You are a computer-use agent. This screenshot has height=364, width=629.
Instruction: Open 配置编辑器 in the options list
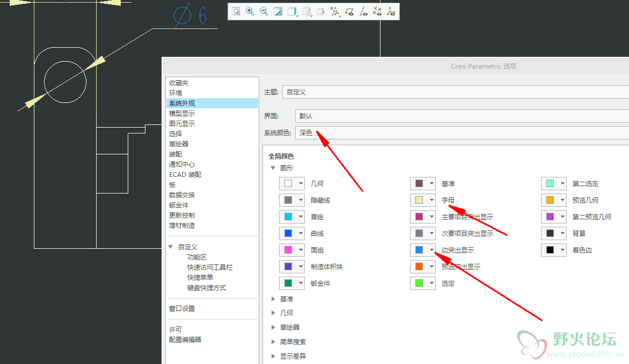185,340
